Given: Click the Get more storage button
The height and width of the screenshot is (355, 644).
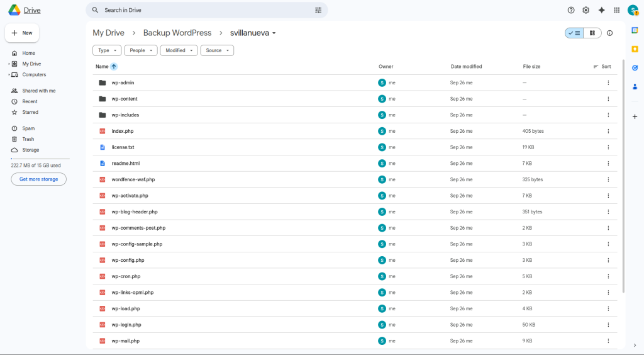Looking at the screenshot, I should click(38, 179).
